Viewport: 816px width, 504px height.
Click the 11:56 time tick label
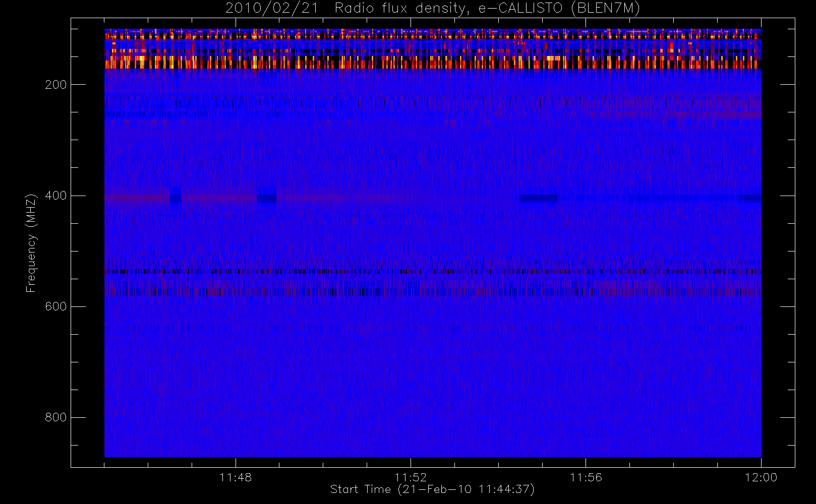coord(586,477)
